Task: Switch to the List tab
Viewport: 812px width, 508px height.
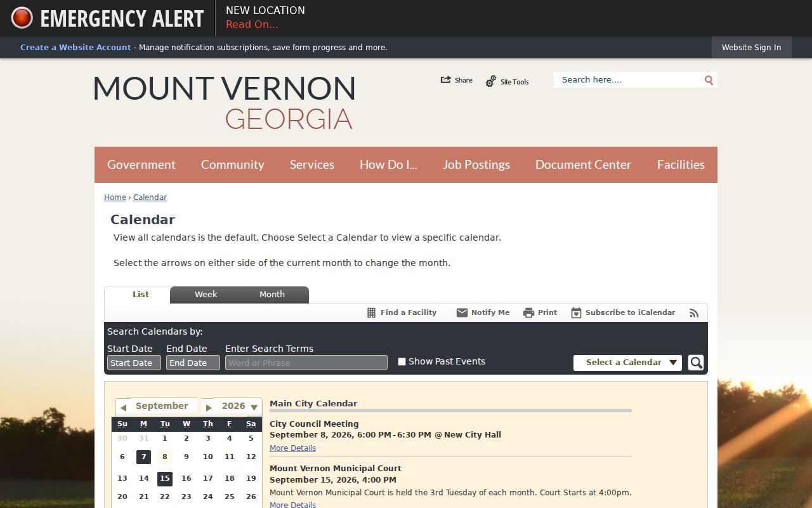Action: click(141, 295)
